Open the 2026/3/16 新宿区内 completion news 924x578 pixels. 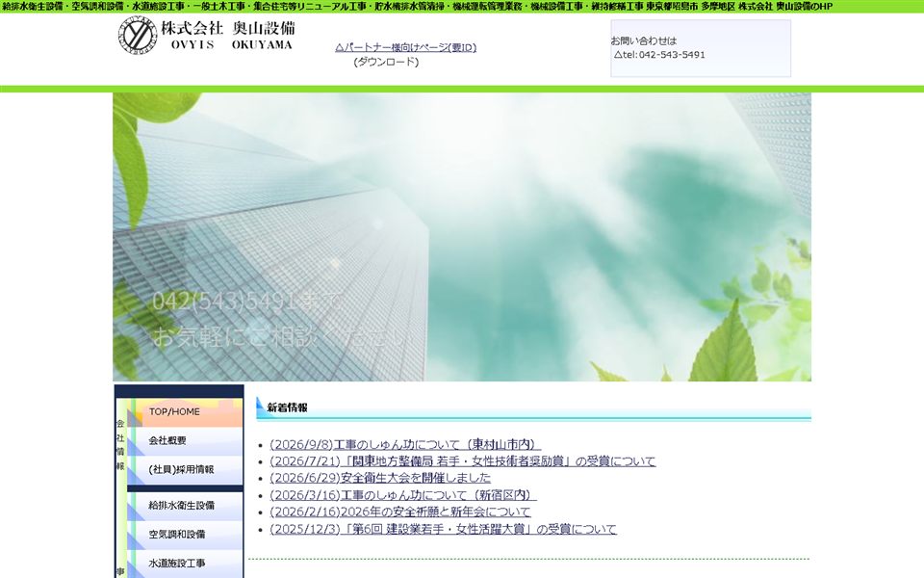(403, 495)
